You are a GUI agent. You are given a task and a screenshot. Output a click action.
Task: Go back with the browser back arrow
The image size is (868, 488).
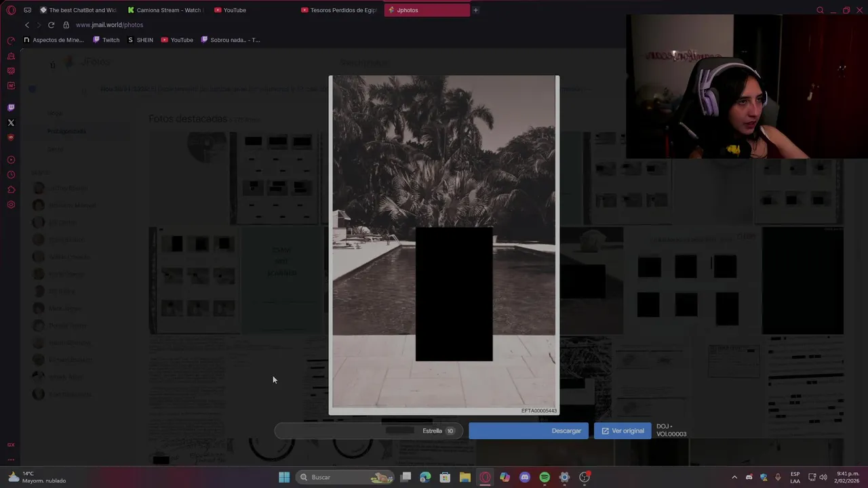(x=27, y=25)
